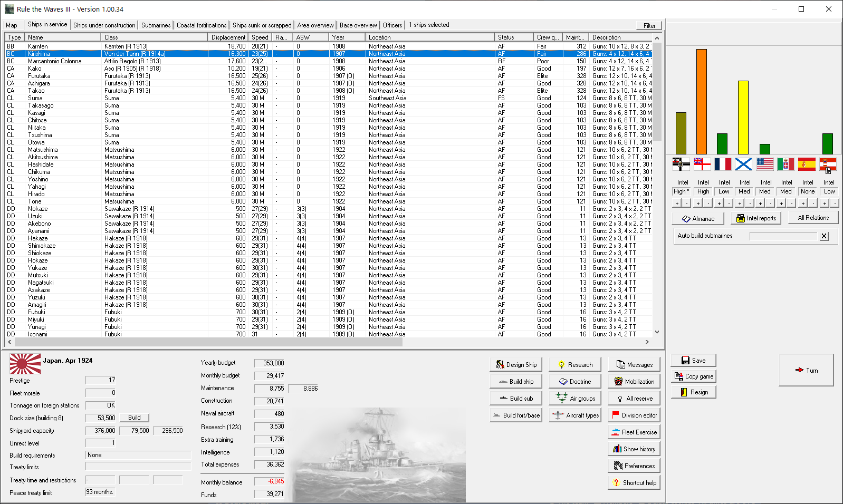Open Preferences

[x=634, y=466]
